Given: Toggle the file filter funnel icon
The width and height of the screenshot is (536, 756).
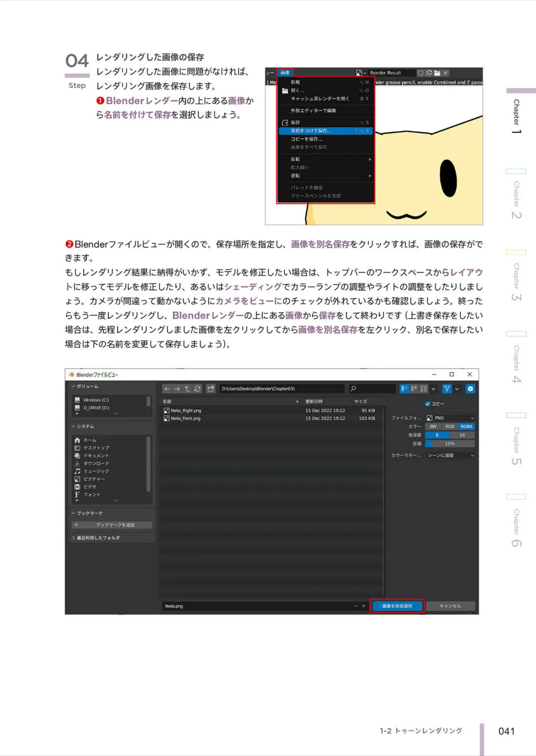Looking at the screenshot, I should [447, 389].
